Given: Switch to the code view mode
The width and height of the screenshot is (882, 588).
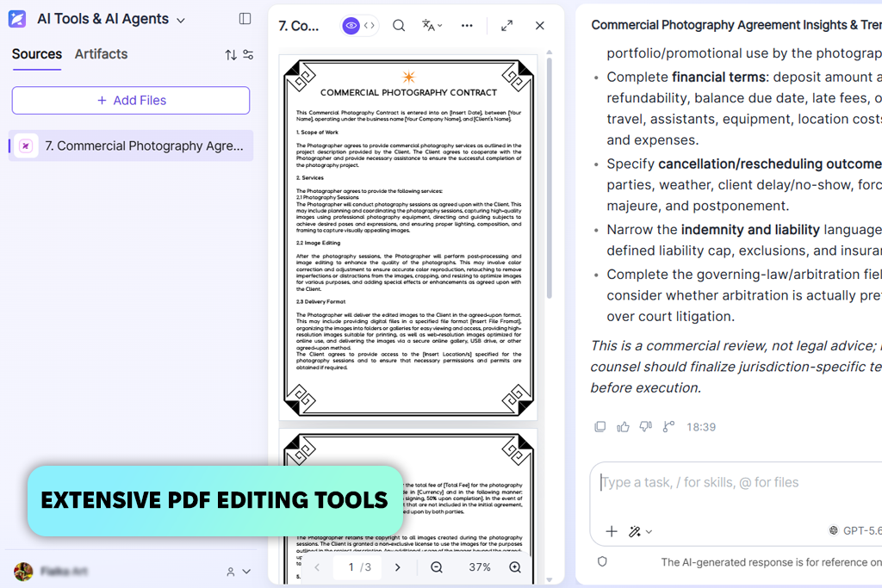Looking at the screenshot, I should [370, 25].
